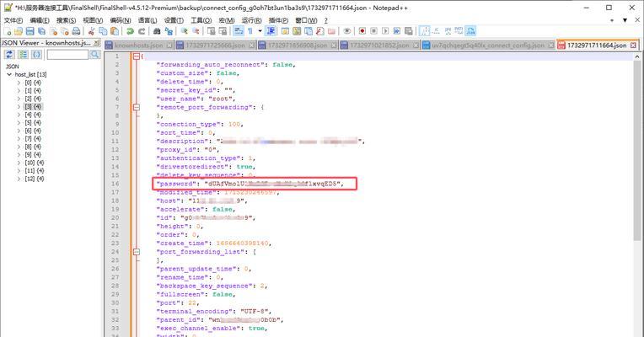Open the 文件(F) menu
The height and width of the screenshot is (337, 644).
pyautogui.click(x=13, y=20)
